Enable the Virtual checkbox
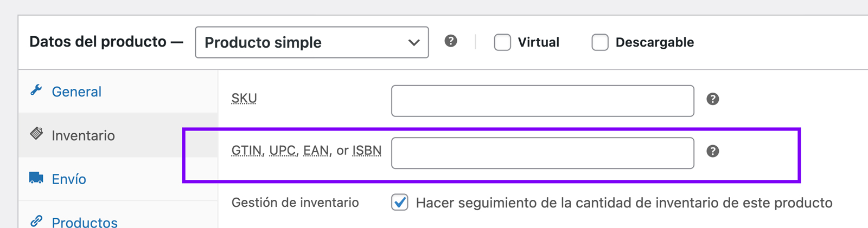The height and width of the screenshot is (228, 868). 502,42
